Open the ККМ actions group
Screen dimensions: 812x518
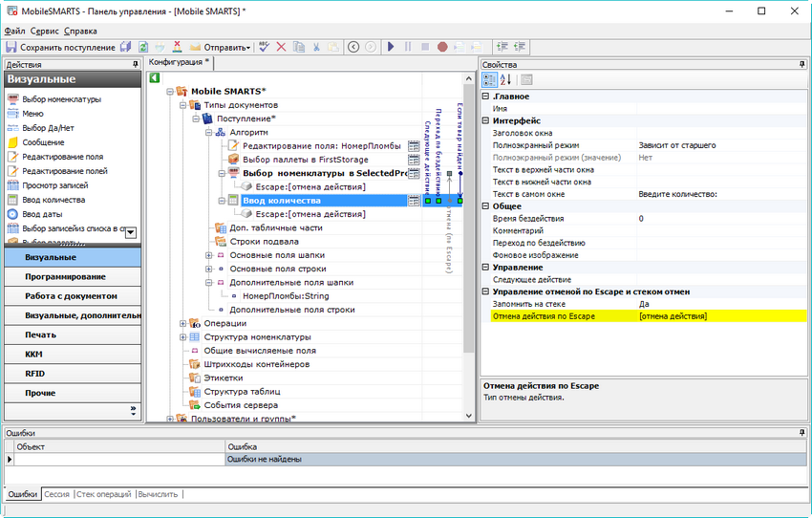(73, 355)
